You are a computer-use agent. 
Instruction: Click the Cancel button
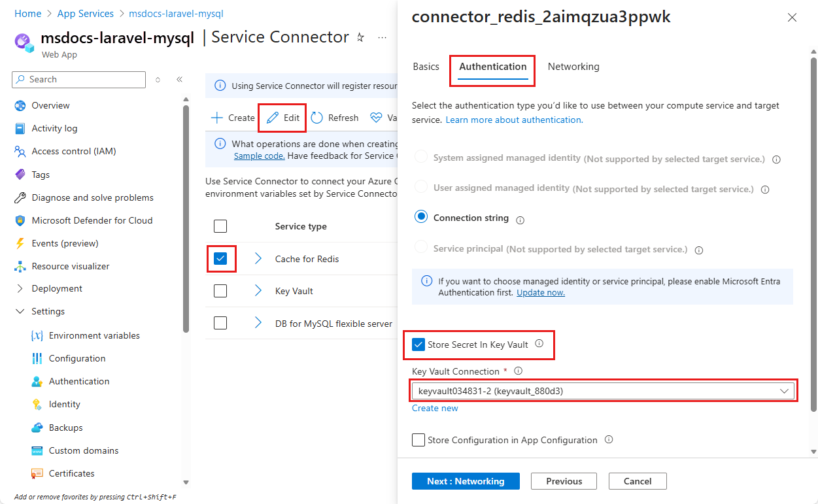pos(638,481)
